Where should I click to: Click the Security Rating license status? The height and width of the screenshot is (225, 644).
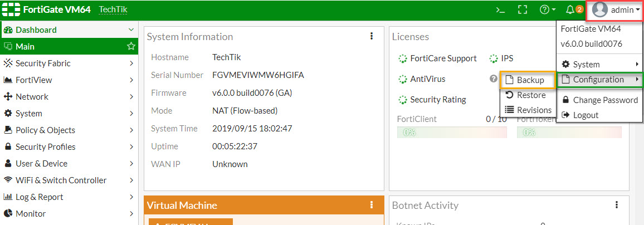pyautogui.click(x=432, y=99)
